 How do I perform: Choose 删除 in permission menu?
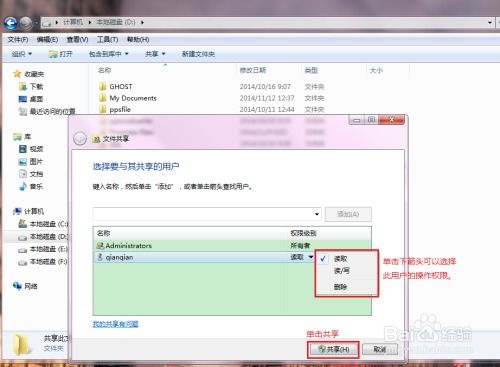pyautogui.click(x=340, y=287)
